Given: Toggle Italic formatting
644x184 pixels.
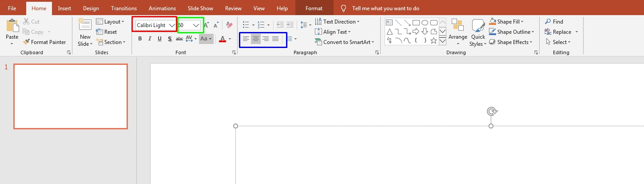Looking at the screenshot, I should point(150,39).
